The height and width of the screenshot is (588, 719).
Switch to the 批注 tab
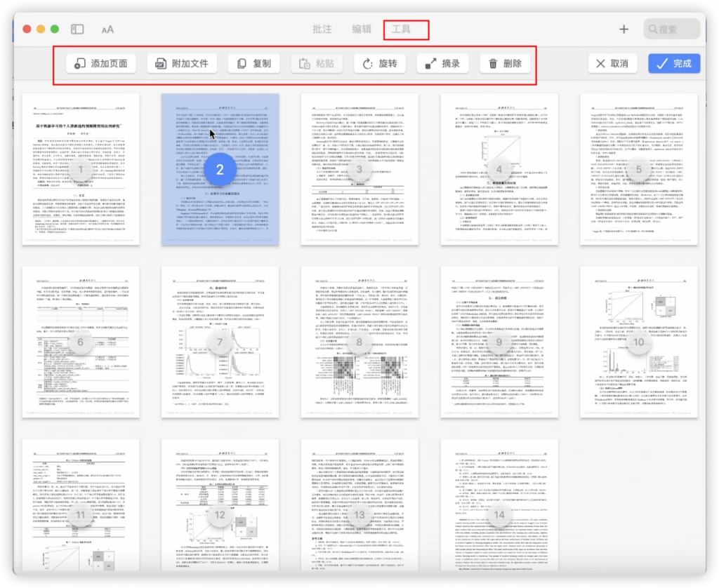coord(322,29)
